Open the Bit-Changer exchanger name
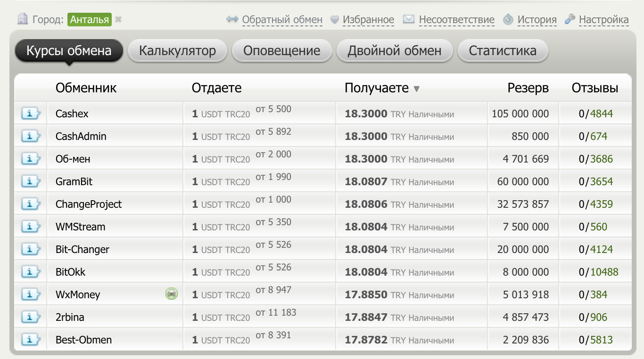 click(83, 249)
